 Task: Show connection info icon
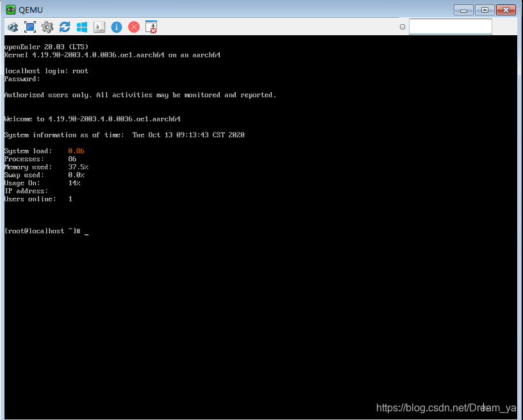tap(117, 27)
